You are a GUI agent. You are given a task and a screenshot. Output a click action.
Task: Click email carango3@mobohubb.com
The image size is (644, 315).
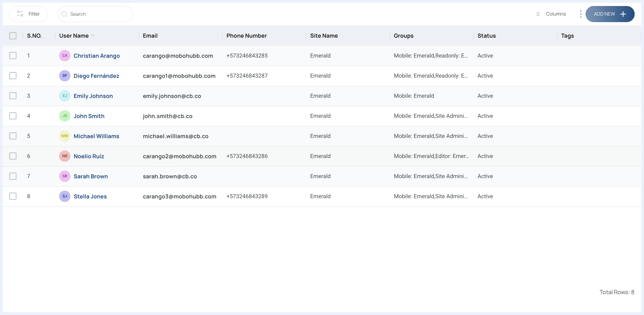tap(180, 196)
